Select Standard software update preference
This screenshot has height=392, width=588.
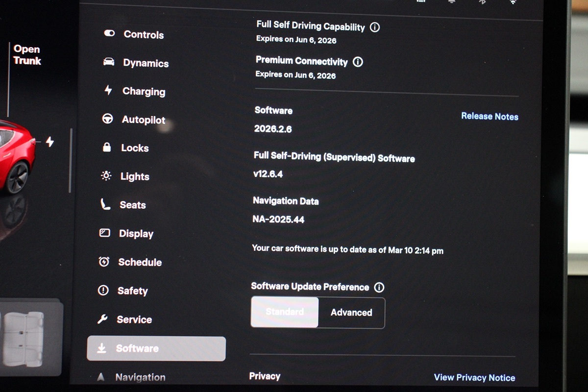[285, 312]
